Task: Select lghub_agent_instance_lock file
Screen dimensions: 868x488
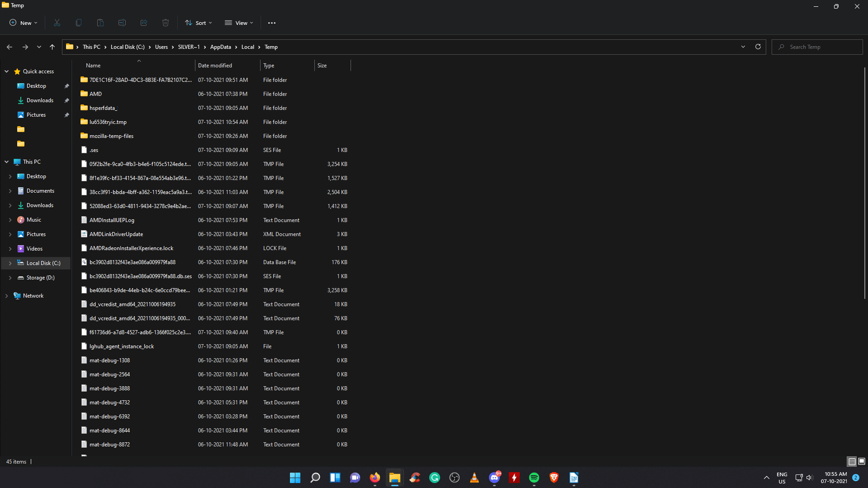Action: 122,346
